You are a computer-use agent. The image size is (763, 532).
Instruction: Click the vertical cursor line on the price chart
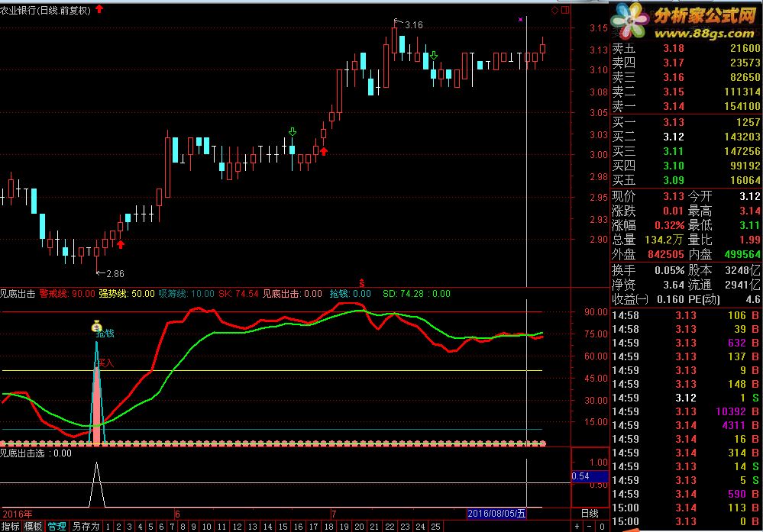tap(526, 151)
